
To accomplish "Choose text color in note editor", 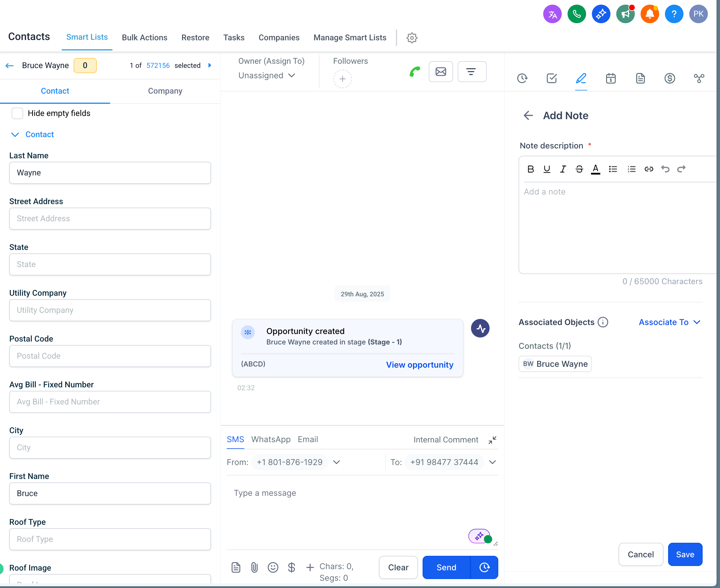I will click(x=595, y=169).
